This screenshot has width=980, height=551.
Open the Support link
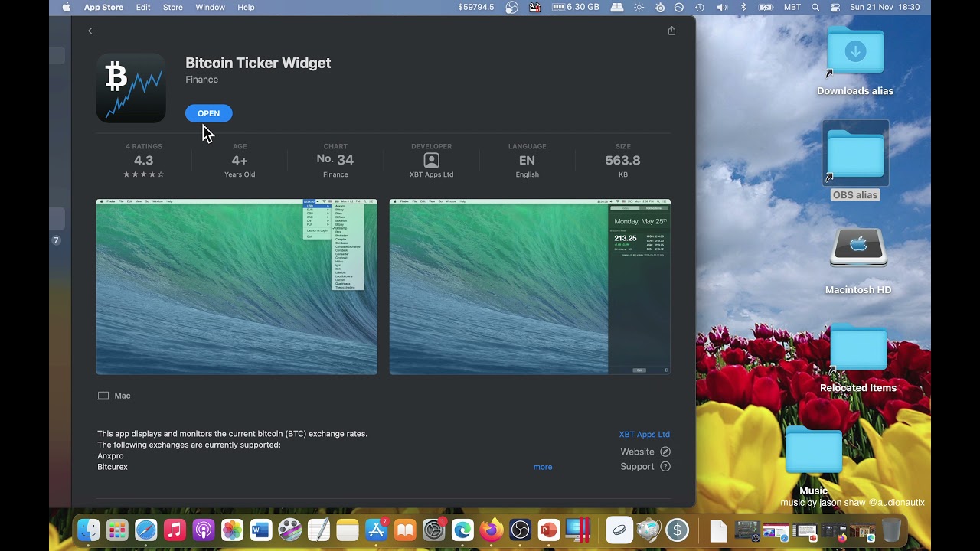pyautogui.click(x=645, y=467)
